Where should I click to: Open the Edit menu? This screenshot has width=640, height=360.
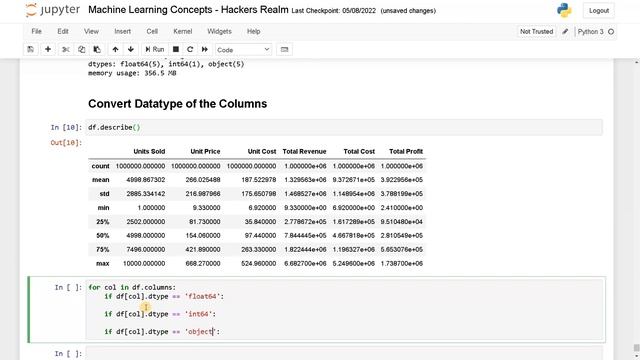click(63, 31)
